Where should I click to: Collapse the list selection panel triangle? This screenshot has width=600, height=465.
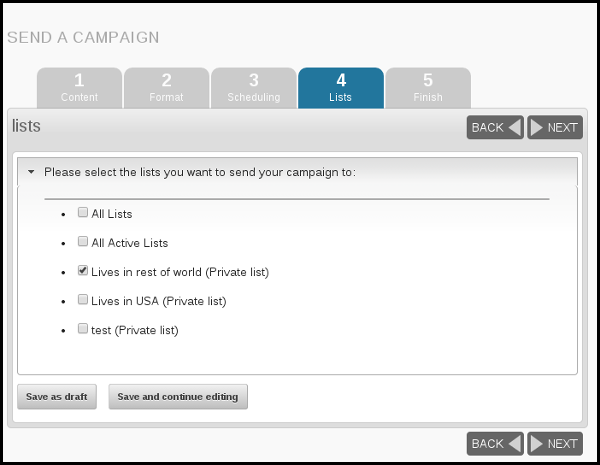click(31, 172)
